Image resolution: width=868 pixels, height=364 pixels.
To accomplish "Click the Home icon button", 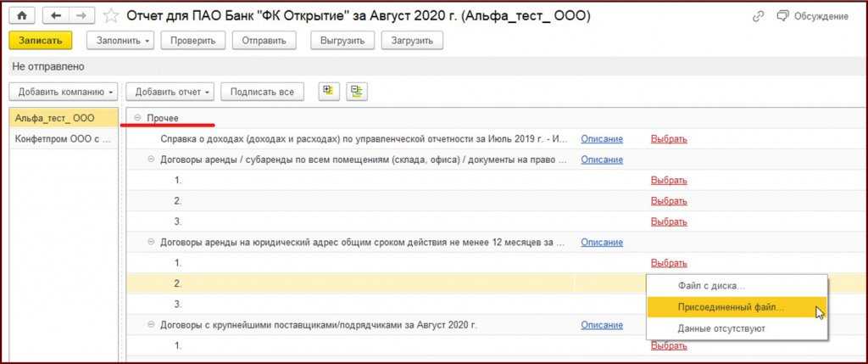I will (x=21, y=16).
